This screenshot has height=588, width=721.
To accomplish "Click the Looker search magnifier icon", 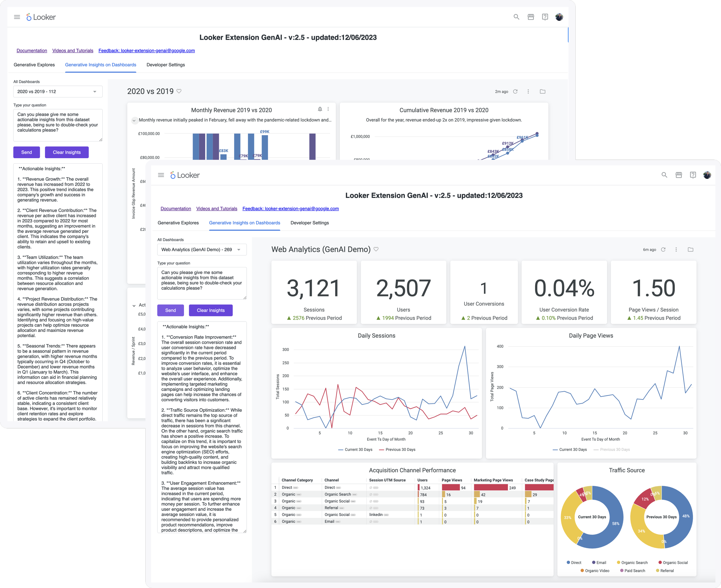I will [664, 175].
